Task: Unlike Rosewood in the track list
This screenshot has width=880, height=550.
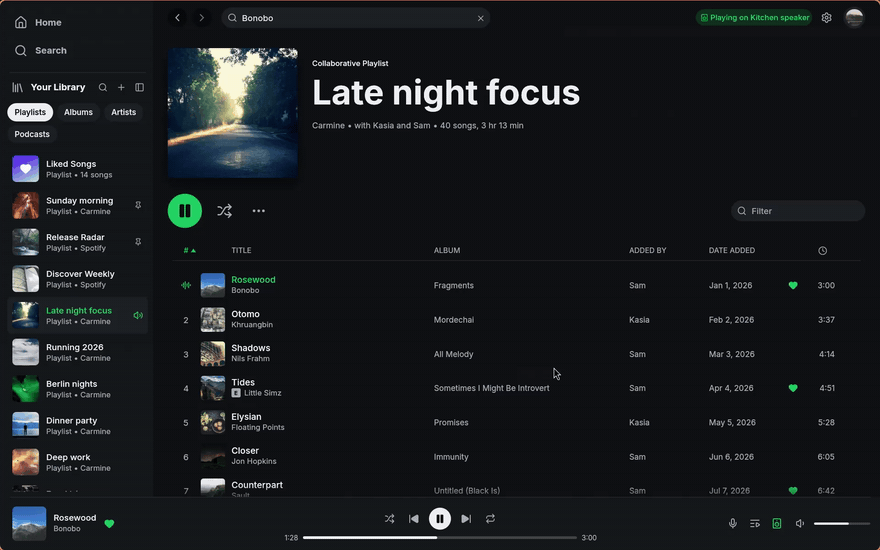Action: [793, 286]
